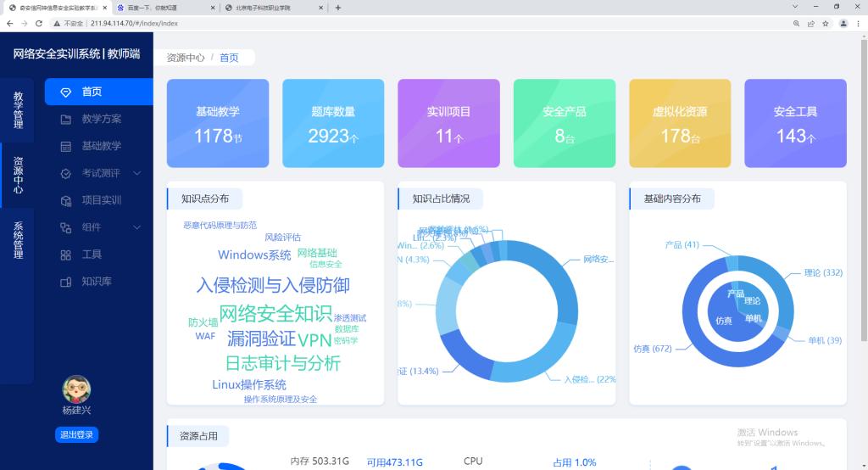Click the 仿真 (672) chart label
Screen dimensions: 868x470
pyautogui.click(x=653, y=349)
